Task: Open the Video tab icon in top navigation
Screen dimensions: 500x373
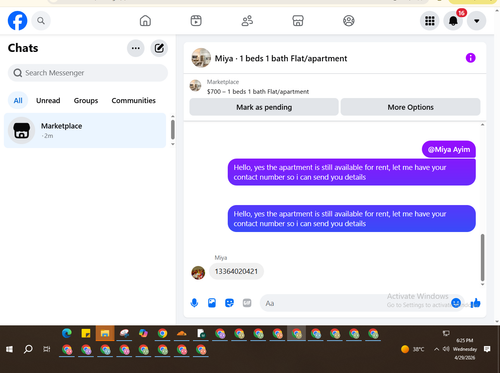Action: [x=196, y=21]
